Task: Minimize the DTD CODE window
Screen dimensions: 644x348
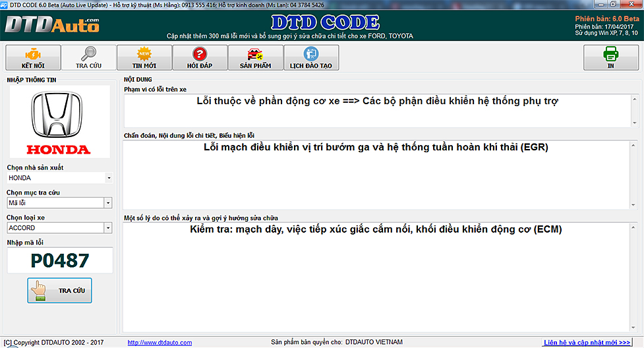Action: click(600, 4)
